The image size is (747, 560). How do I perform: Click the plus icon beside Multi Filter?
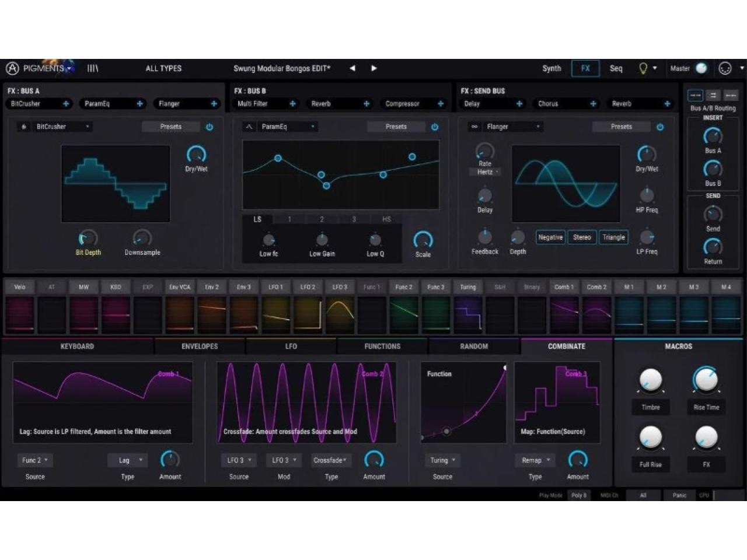tap(292, 104)
